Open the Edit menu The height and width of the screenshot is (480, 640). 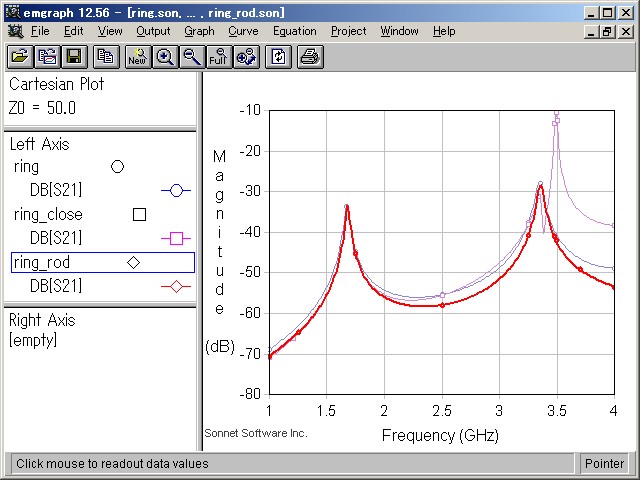point(73,31)
